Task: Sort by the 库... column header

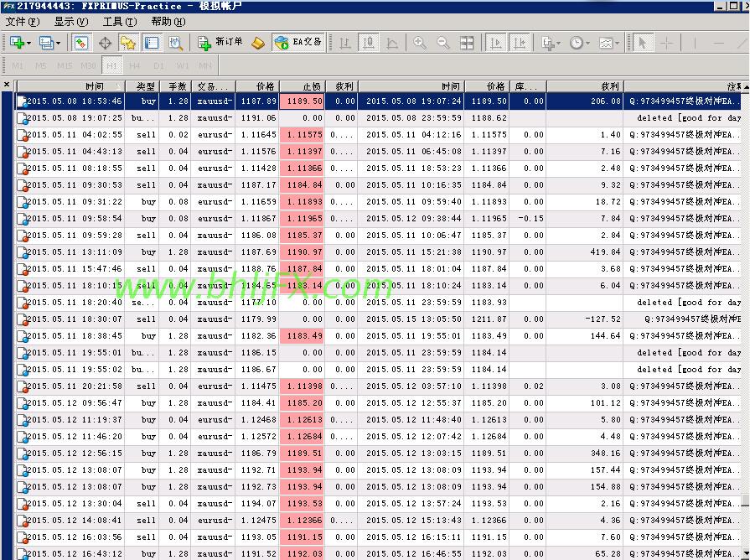Action: pyautogui.click(x=528, y=86)
